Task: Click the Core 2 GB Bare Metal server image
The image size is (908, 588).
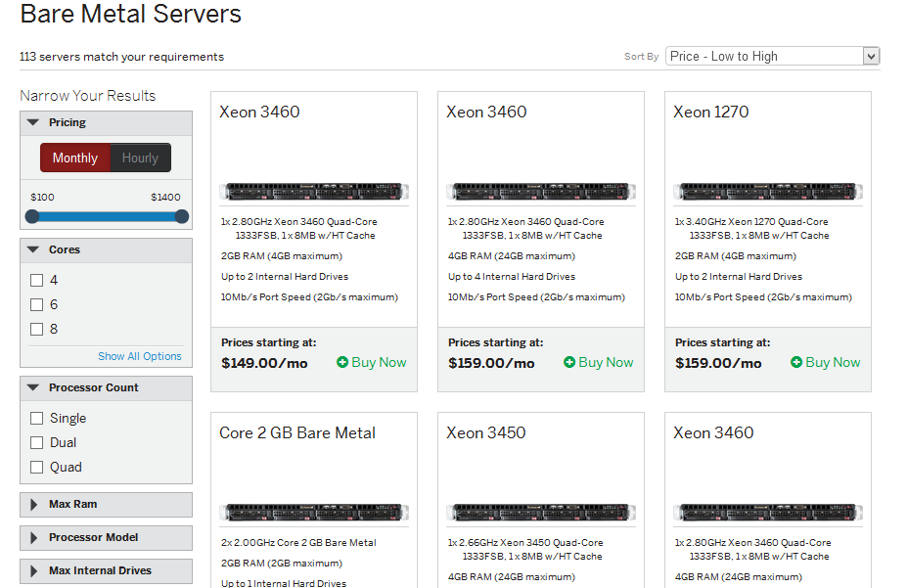Action: pyautogui.click(x=314, y=512)
